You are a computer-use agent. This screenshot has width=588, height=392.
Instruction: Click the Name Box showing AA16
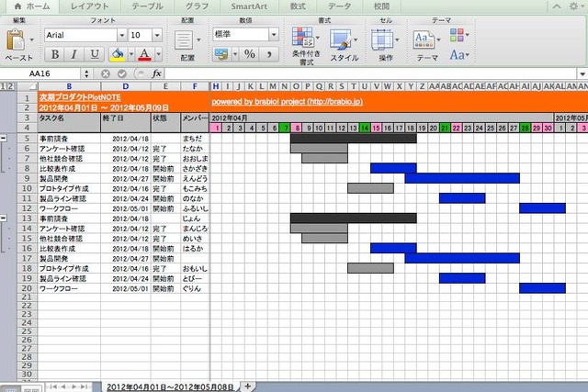tap(41, 73)
